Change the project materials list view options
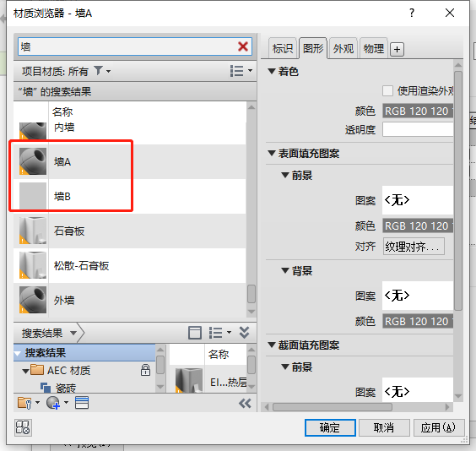 click(x=241, y=71)
